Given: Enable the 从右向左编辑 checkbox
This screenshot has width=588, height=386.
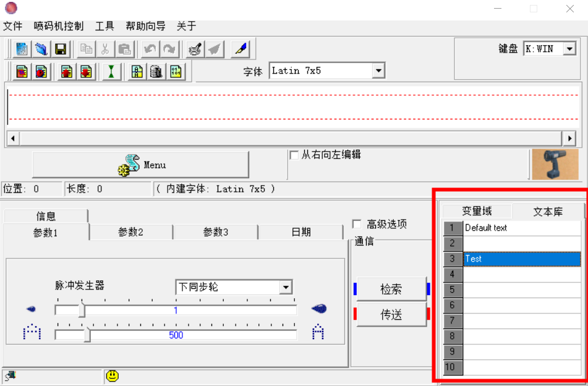Looking at the screenshot, I should (x=294, y=155).
